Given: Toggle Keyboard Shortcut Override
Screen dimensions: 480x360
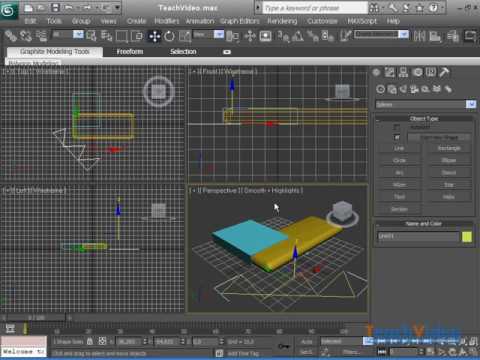Looking at the screenshot, I should [x=265, y=36].
